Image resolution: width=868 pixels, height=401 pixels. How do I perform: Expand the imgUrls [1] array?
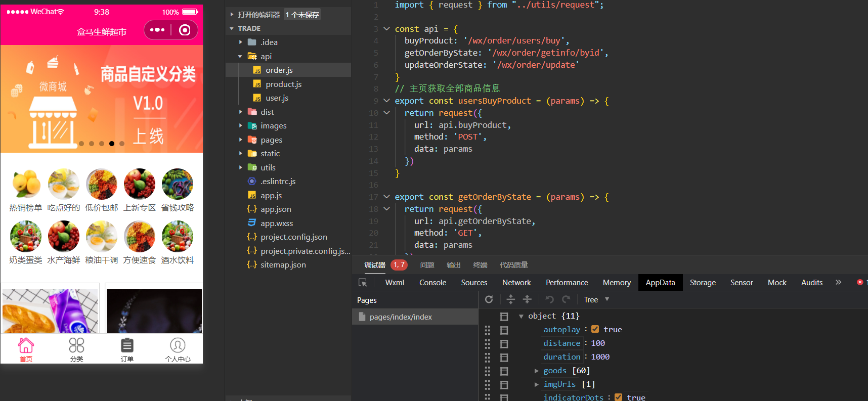coord(536,384)
